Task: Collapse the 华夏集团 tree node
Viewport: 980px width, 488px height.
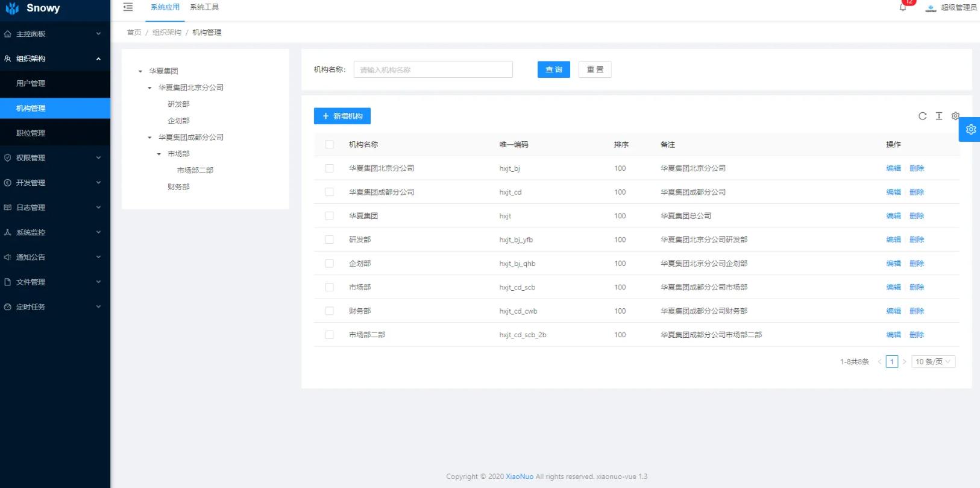Action: coord(140,71)
